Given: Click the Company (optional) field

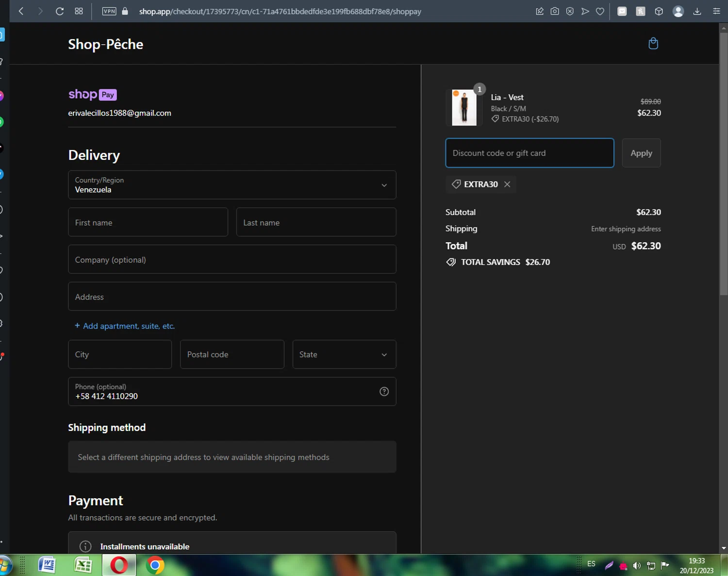Looking at the screenshot, I should pyautogui.click(x=232, y=259).
